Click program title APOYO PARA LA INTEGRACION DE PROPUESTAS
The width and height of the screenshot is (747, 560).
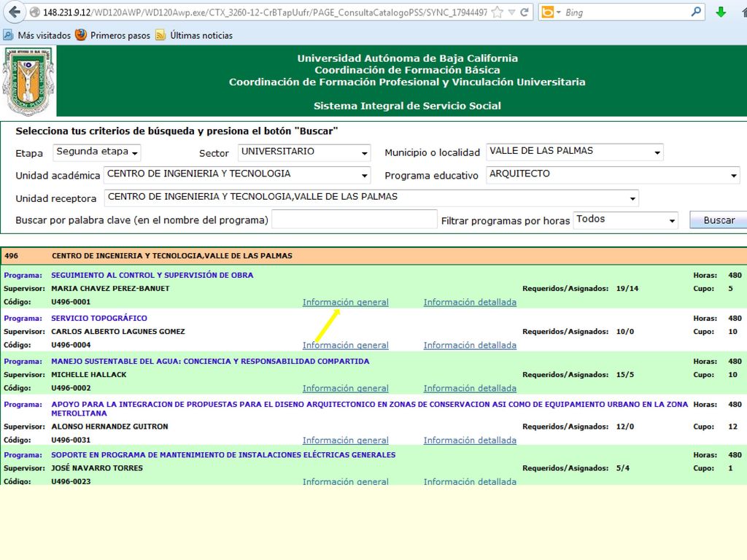pyautogui.click(x=369, y=408)
